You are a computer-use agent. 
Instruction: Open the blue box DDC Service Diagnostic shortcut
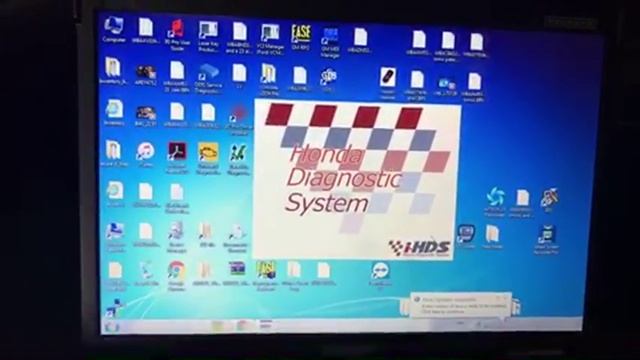click(208, 78)
